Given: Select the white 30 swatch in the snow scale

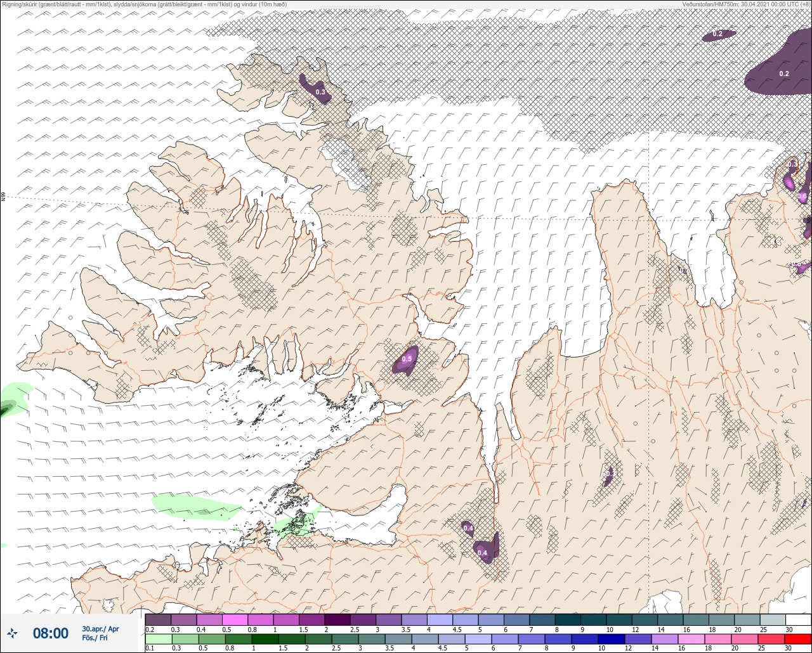Looking at the screenshot, I should click(x=798, y=619).
